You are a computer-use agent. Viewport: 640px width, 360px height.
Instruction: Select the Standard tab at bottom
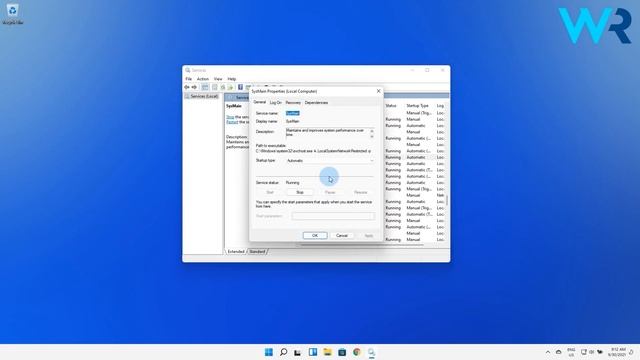pyautogui.click(x=257, y=251)
